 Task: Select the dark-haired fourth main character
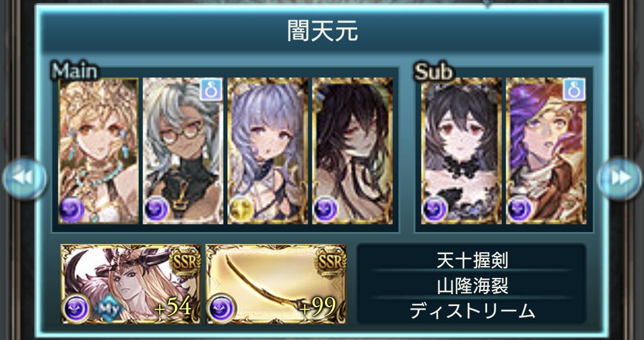click(x=352, y=151)
